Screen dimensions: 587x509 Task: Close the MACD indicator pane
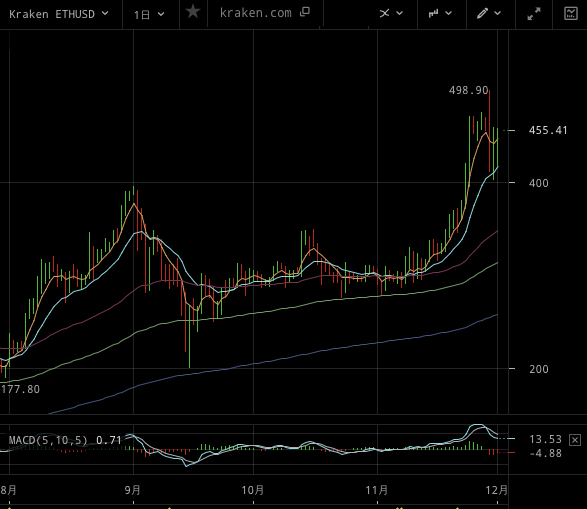click(575, 440)
